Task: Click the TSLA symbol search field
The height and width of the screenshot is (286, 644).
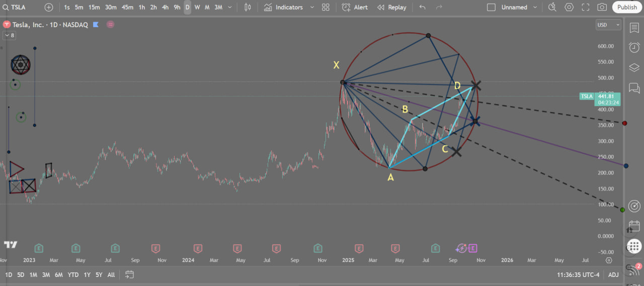Action: click(x=21, y=8)
